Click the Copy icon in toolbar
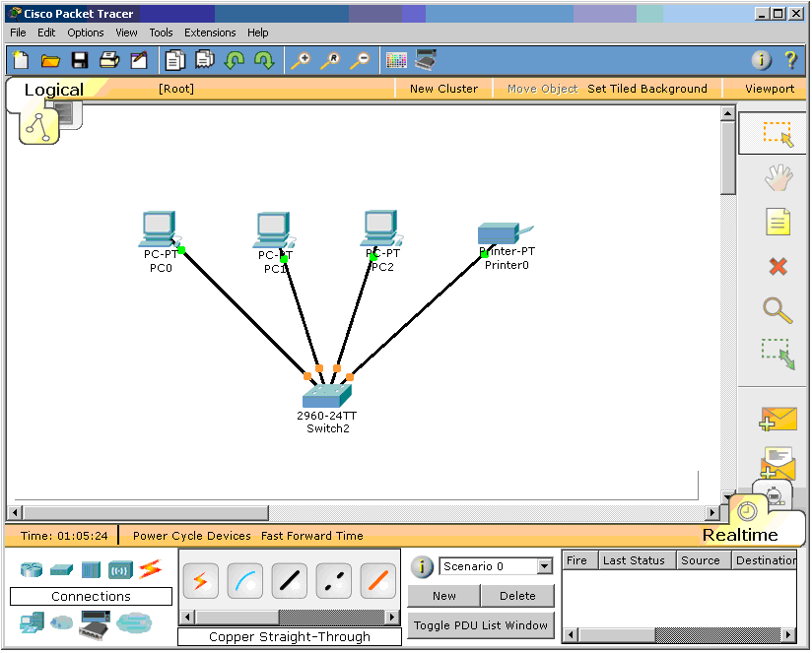This screenshot has width=812, height=653. (x=175, y=60)
